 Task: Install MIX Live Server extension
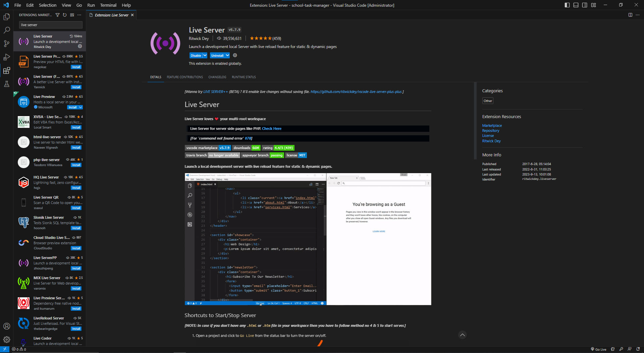point(76,289)
